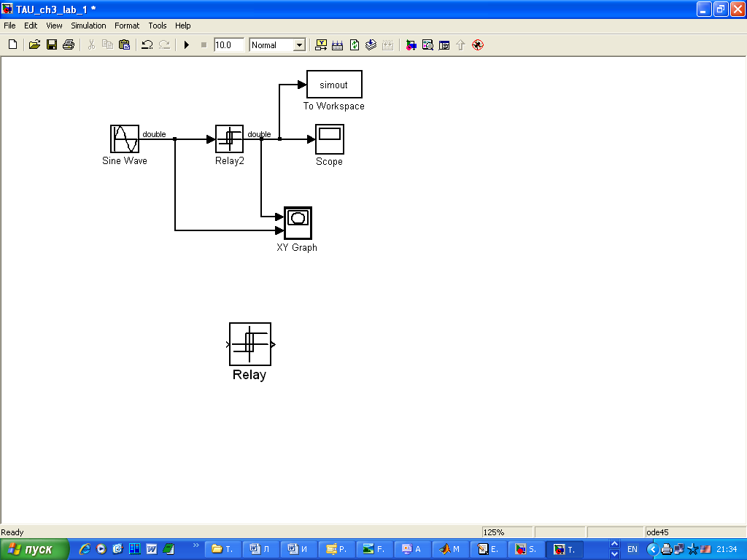747x560 pixels.
Task: Start the simulation with the play button
Action: 187,44
